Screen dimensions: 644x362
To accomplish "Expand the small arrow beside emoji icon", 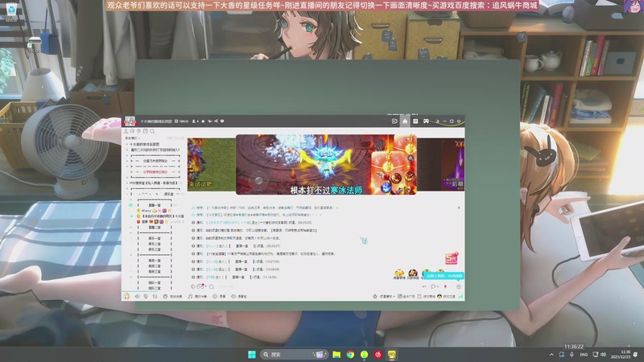I will pos(205,286).
